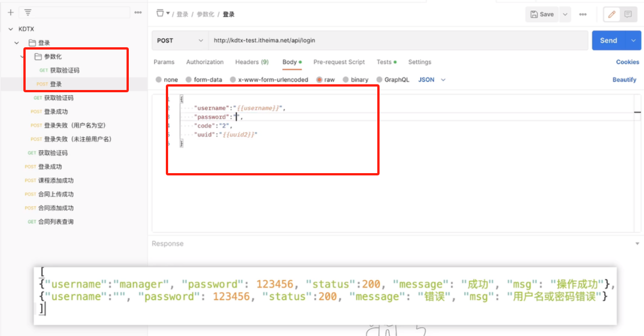This screenshot has height=336, width=644.
Task: Expand Send options dropdown arrow
Action: pos(633,40)
